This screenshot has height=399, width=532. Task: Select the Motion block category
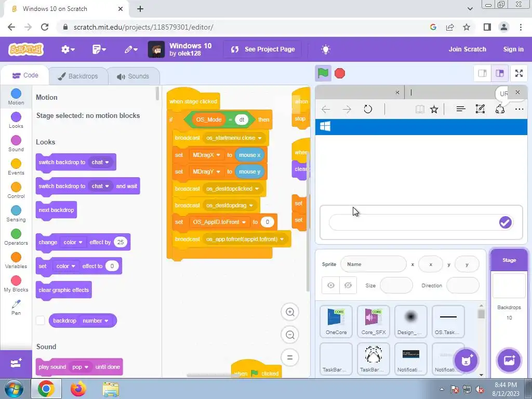pyautogui.click(x=16, y=97)
